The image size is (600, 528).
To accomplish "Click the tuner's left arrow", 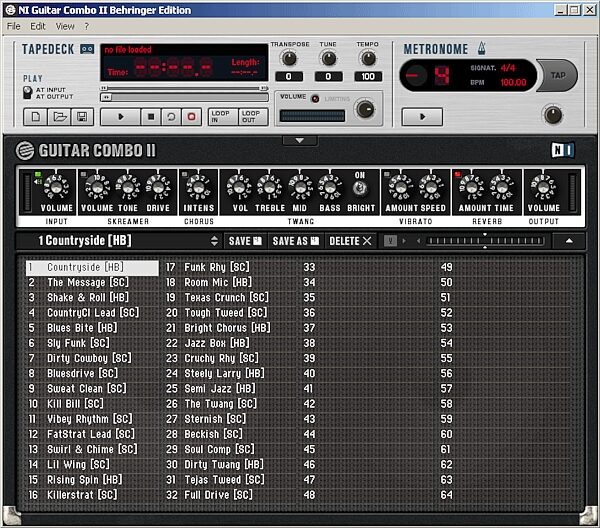I will pos(418,241).
